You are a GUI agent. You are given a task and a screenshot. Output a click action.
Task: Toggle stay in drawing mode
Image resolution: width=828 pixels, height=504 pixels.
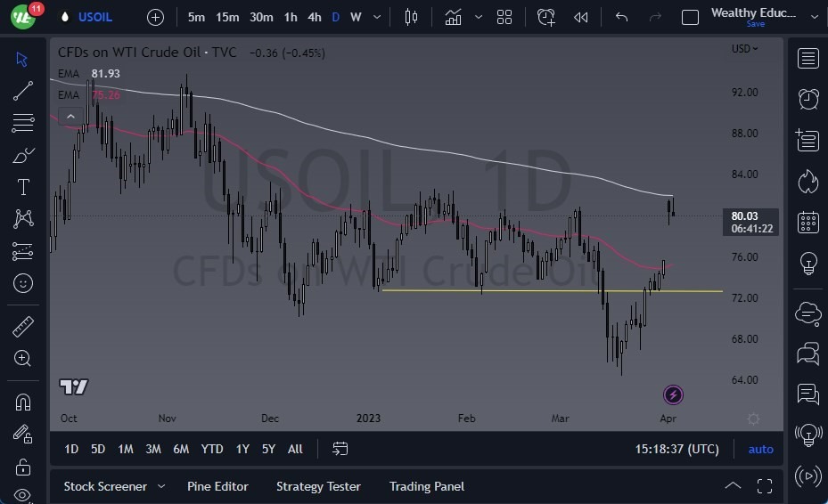(x=22, y=435)
